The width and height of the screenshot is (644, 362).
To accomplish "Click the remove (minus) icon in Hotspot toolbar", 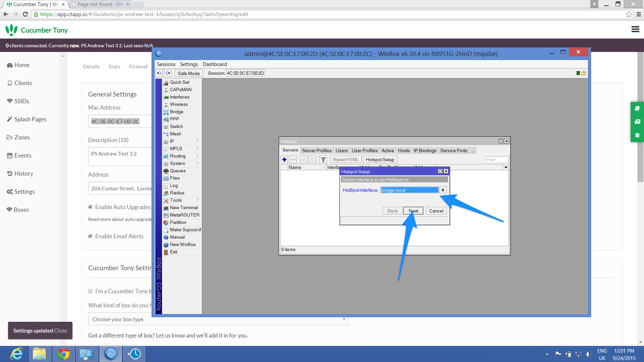I will [x=293, y=160].
